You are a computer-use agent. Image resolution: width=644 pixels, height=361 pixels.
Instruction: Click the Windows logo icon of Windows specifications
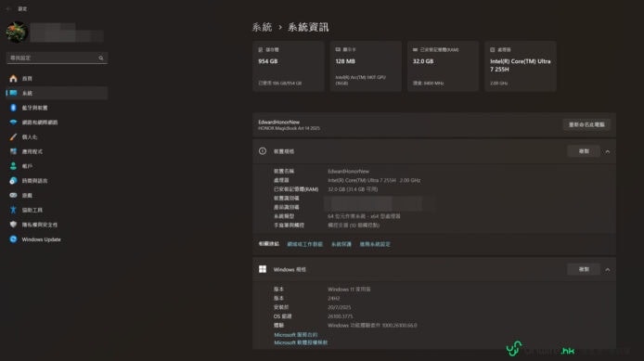(x=263, y=269)
